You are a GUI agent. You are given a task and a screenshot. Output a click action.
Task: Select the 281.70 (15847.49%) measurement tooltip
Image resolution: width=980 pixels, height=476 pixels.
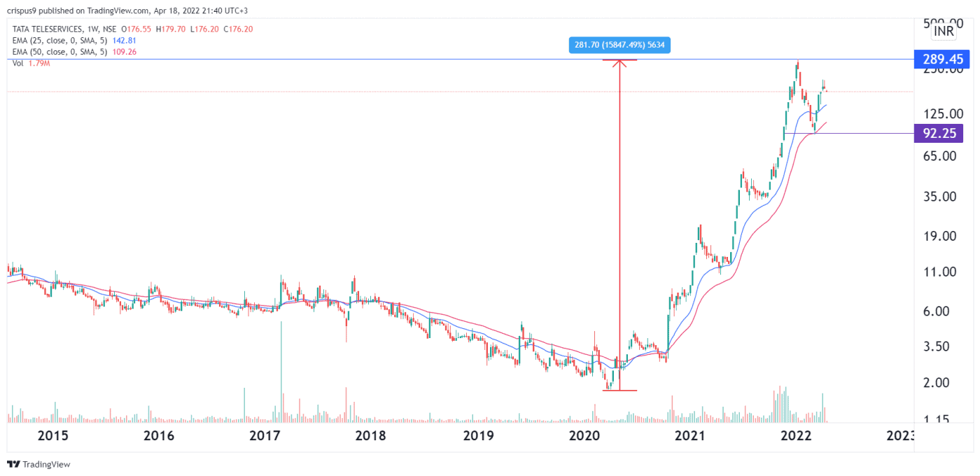[619, 45]
